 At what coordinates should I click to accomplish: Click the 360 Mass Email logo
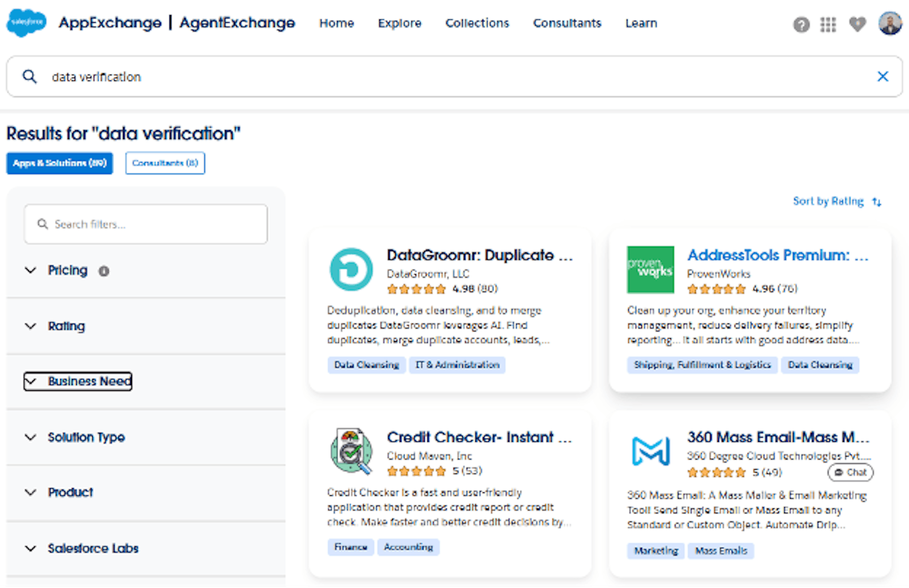click(651, 451)
